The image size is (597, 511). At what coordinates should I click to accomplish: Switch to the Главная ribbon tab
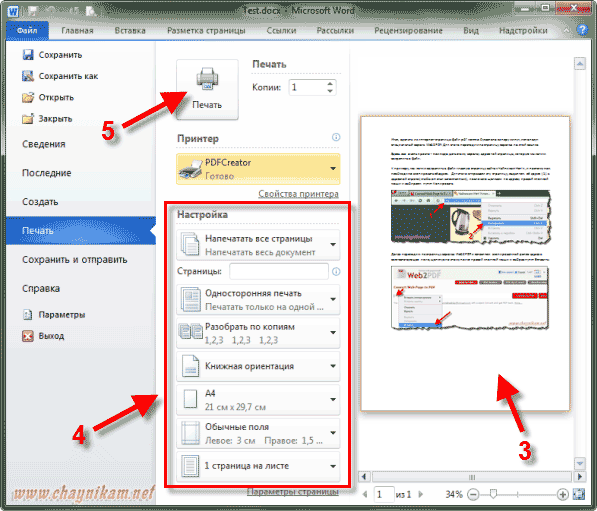[77, 30]
